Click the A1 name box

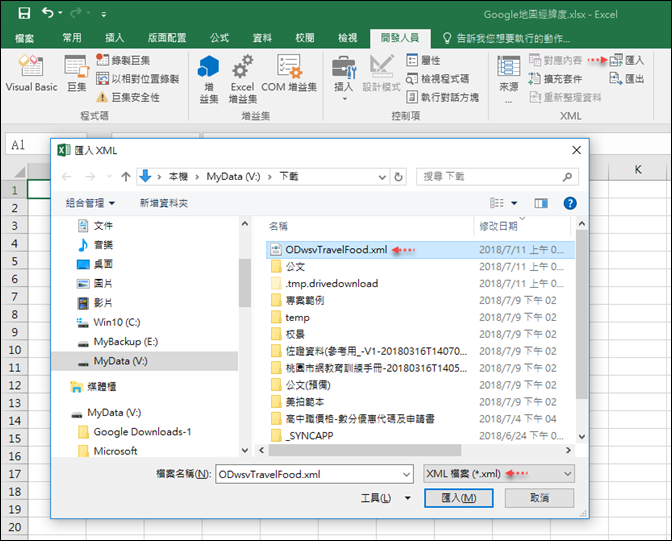[27, 145]
